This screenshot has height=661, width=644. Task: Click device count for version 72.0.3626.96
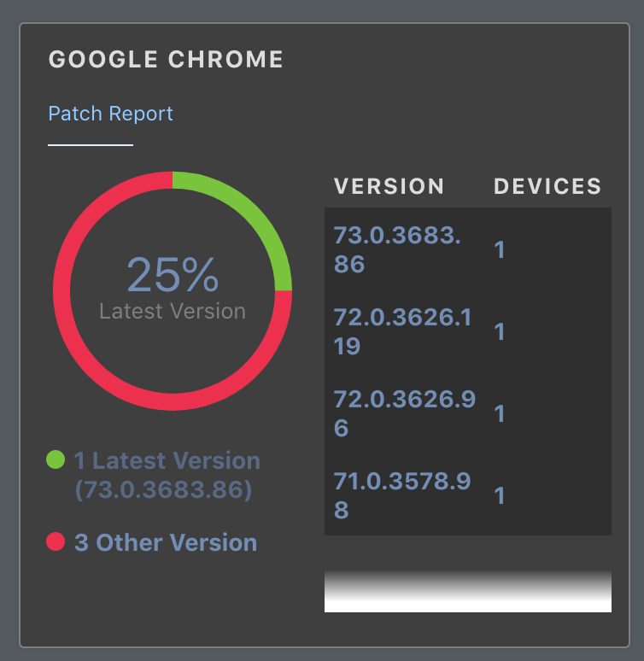[x=500, y=413]
